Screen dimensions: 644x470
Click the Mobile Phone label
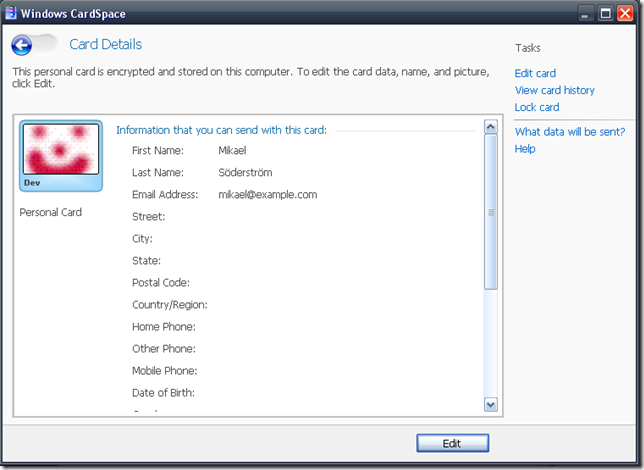point(164,371)
